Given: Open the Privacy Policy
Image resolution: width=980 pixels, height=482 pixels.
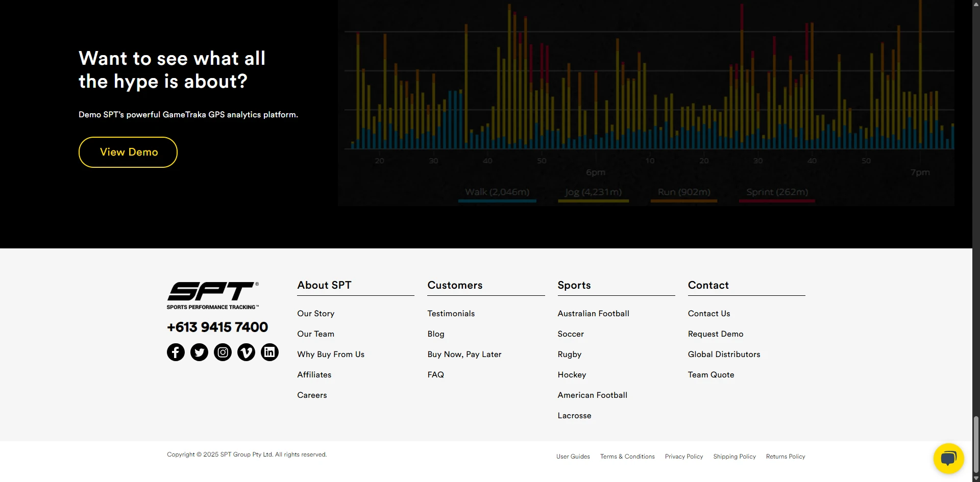Looking at the screenshot, I should pyautogui.click(x=684, y=456).
